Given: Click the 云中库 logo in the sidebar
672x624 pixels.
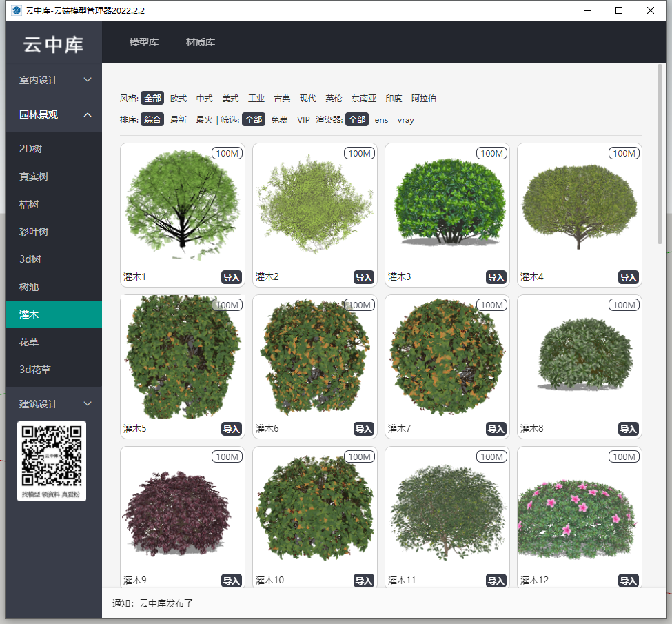Looking at the screenshot, I should [54, 45].
